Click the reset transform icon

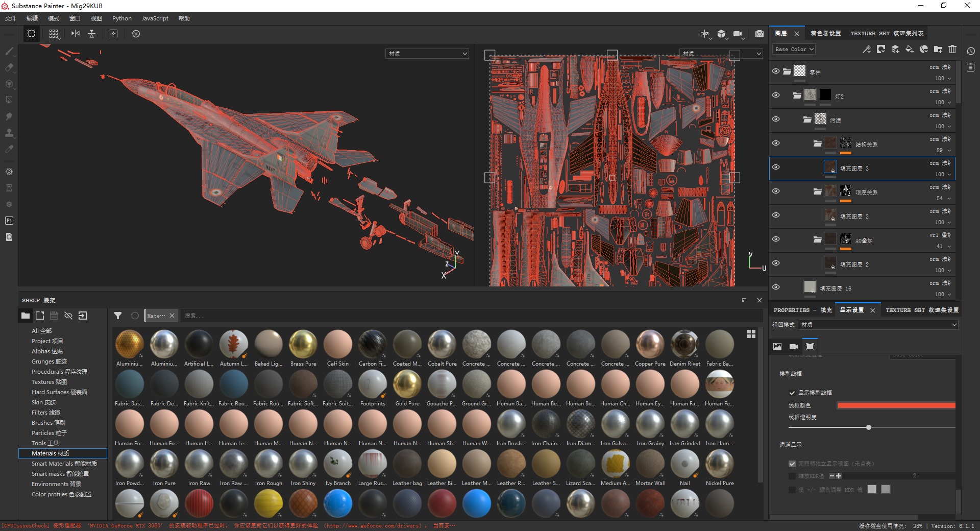[136, 34]
